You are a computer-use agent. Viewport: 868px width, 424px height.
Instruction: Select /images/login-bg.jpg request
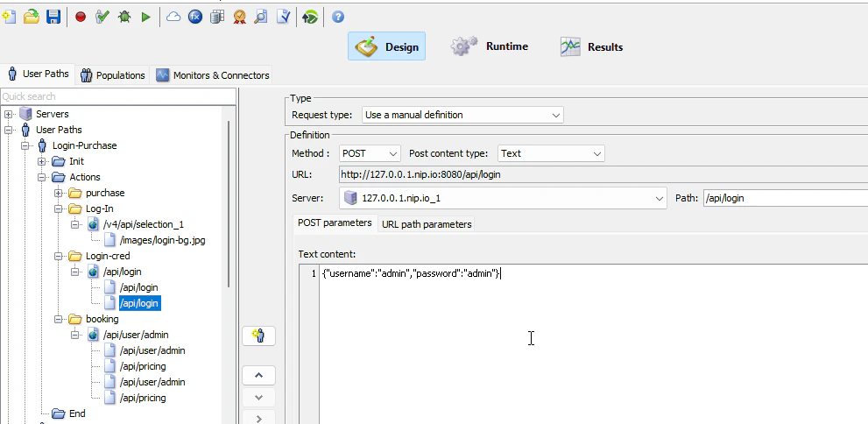point(162,240)
